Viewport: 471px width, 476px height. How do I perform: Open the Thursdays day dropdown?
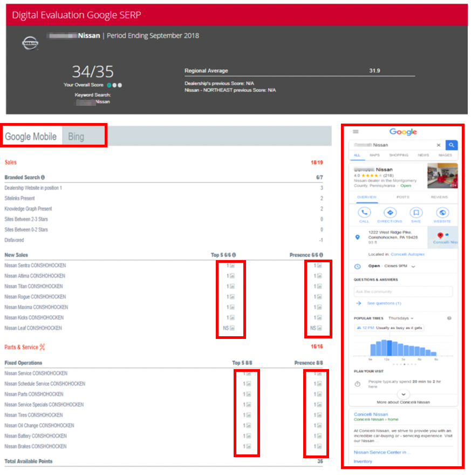point(401,318)
